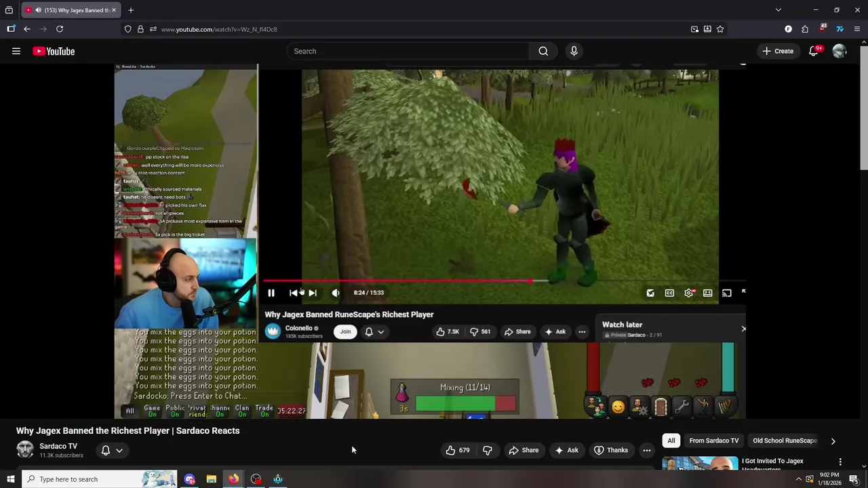
Task: Open Sardaco TV channel avatar
Action: 25,450
